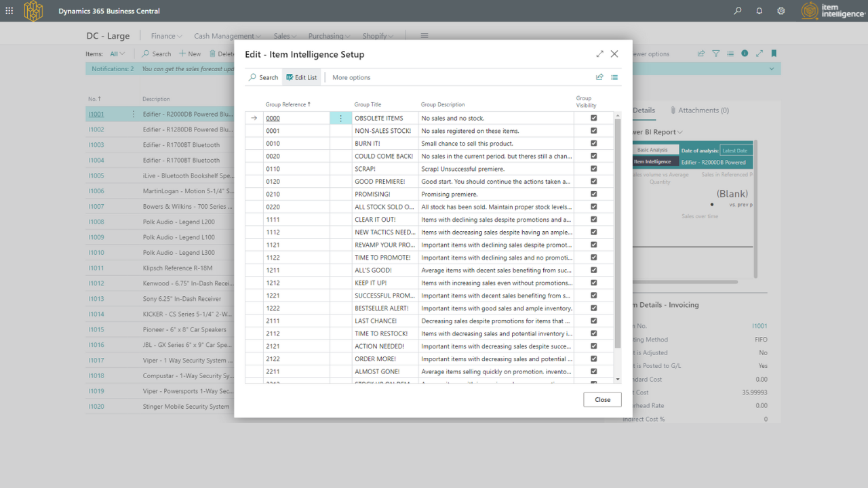Open the notifications bell

pos(759,11)
